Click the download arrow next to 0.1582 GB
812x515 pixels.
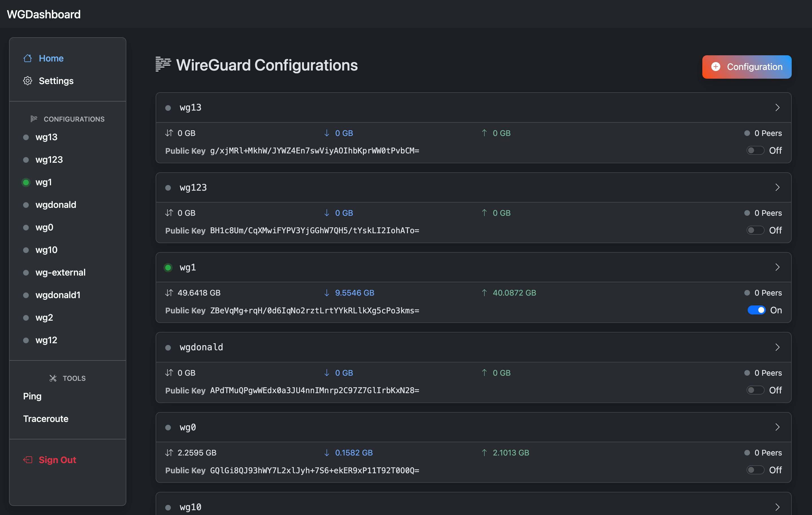[326, 453]
